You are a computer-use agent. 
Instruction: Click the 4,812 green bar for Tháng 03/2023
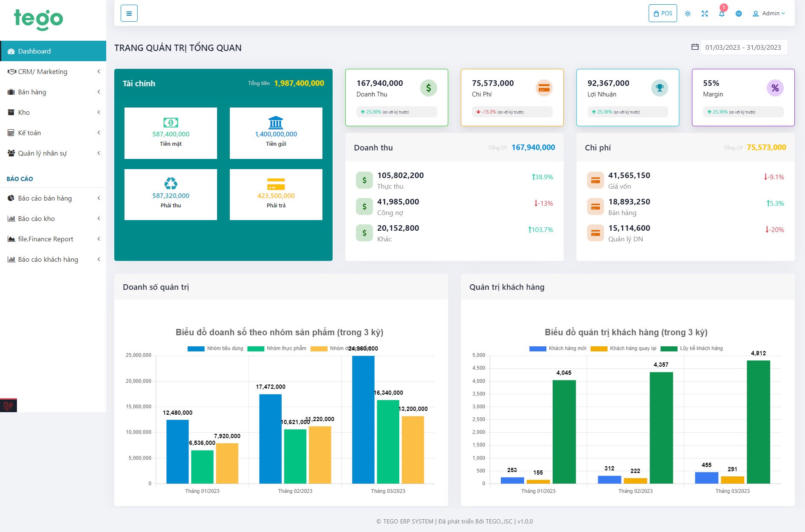(758, 422)
